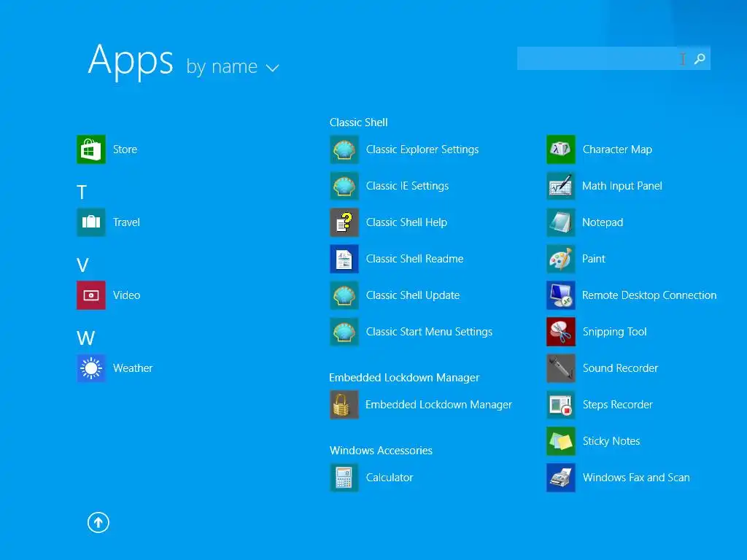The height and width of the screenshot is (560, 747).
Task: Click 'Remote Desktop Connection' label text
Action: tap(649, 295)
